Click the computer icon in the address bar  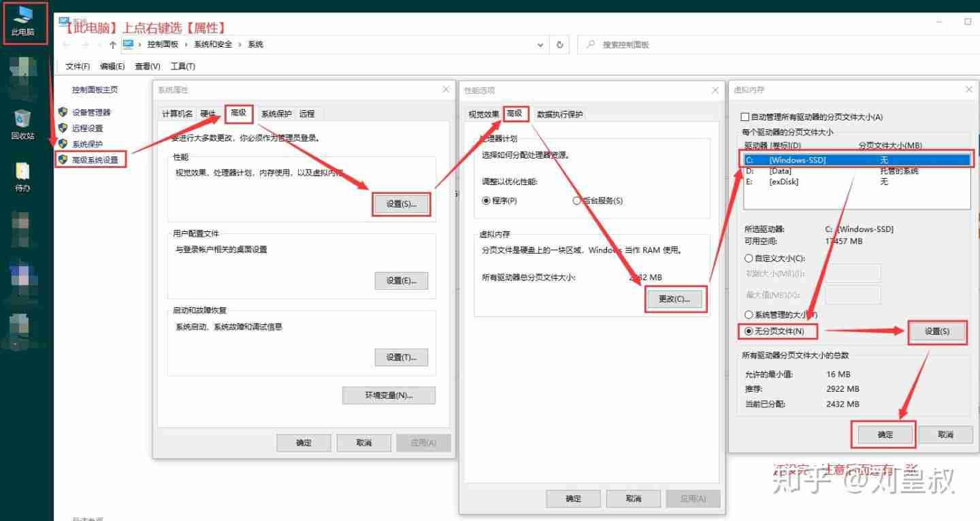pyautogui.click(x=129, y=44)
